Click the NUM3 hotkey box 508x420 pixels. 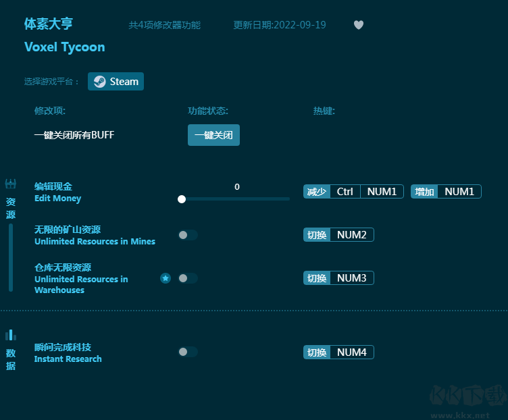pyautogui.click(x=352, y=278)
